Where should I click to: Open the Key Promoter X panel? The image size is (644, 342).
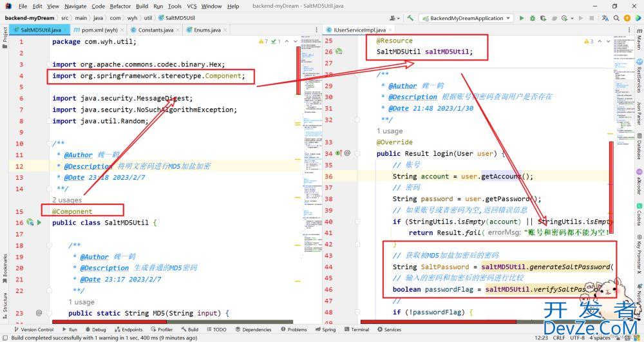(639, 254)
